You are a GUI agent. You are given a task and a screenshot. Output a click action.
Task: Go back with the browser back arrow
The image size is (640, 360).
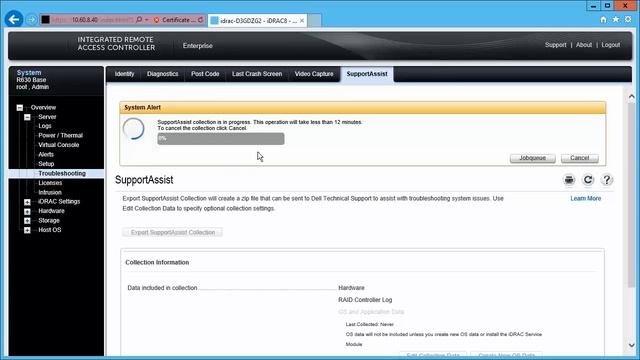(14, 19)
